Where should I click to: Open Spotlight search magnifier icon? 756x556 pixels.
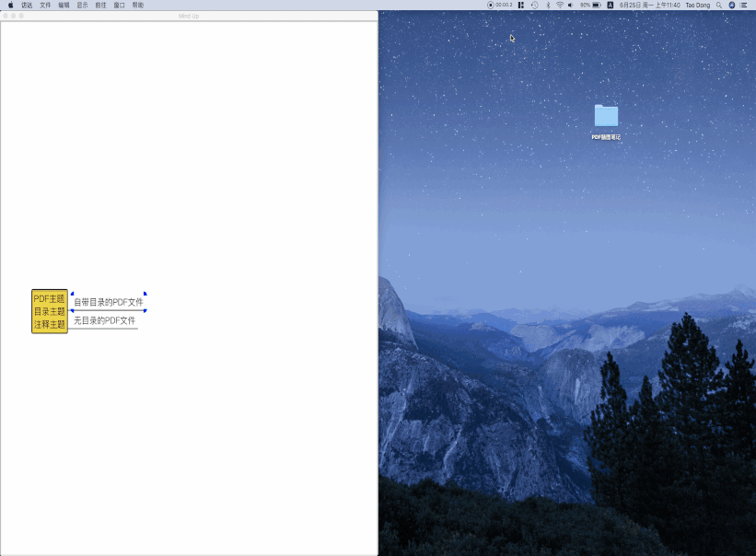pos(719,5)
